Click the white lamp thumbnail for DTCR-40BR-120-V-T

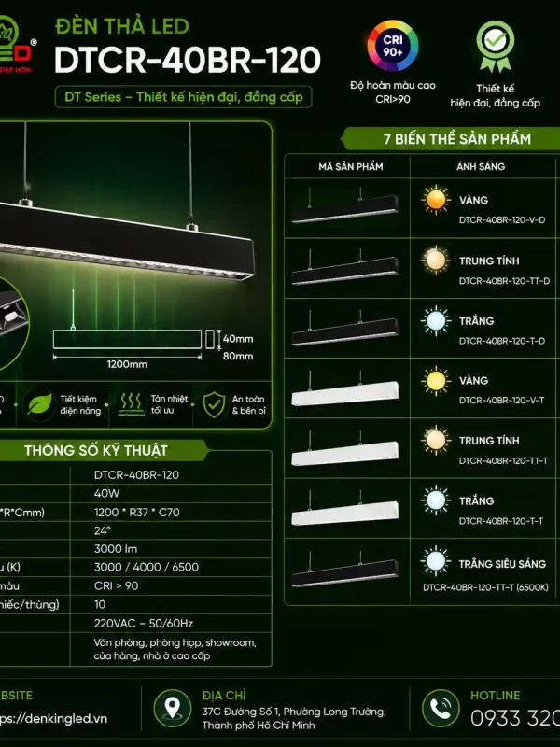(x=344, y=388)
